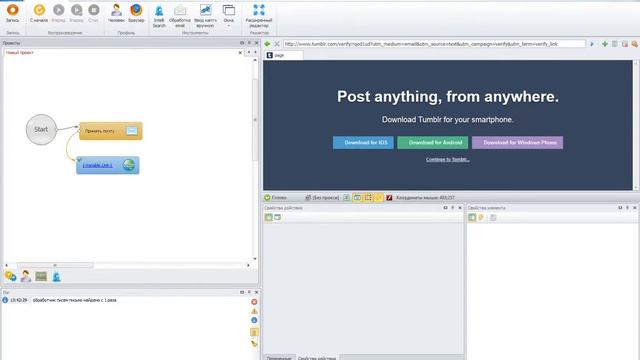Select the blue navigate action block
640x360 pixels.
(108, 165)
